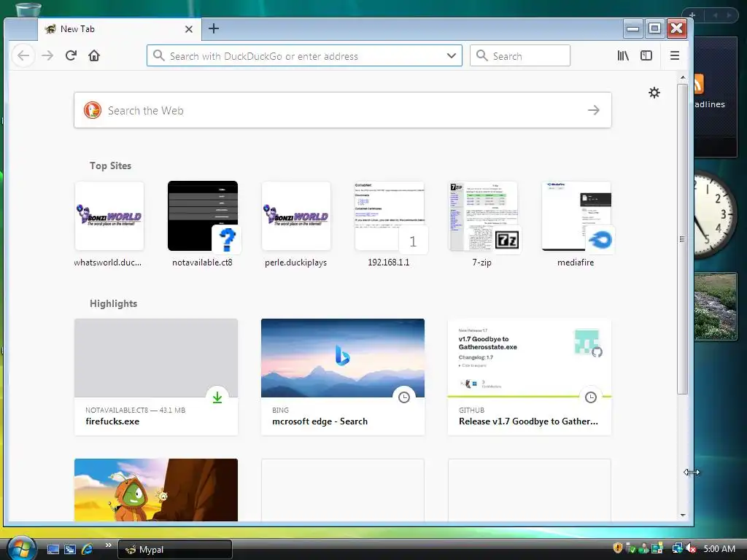Screen dimensions: 747x560
Task: Submit web search with the arrow button
Action: [594, 110]
